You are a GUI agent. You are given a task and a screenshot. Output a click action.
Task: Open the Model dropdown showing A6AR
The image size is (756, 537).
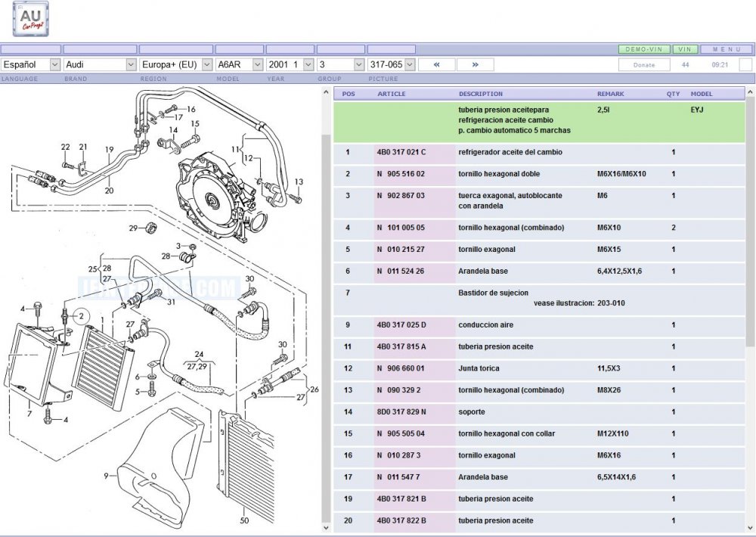tap(239, 65)
